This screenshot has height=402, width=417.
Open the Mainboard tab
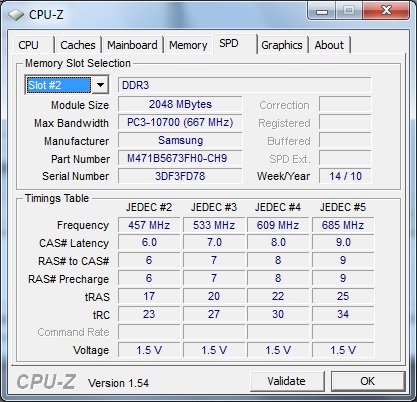click(x=132, y=45)
